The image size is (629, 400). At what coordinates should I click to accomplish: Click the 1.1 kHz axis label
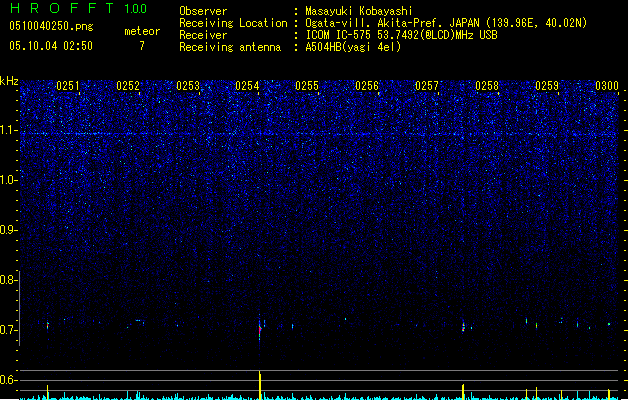pyautogui.click(x=8, y=130)
